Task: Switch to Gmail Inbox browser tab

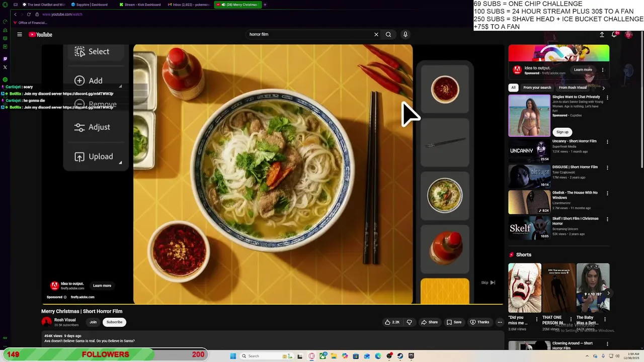Action: 188,5
